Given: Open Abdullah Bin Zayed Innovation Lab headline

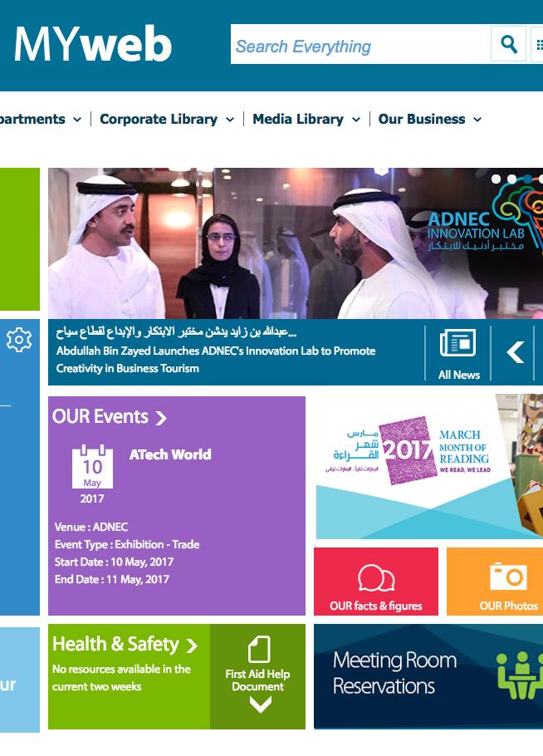Looking at the screenshot, I should coord(215,360).
